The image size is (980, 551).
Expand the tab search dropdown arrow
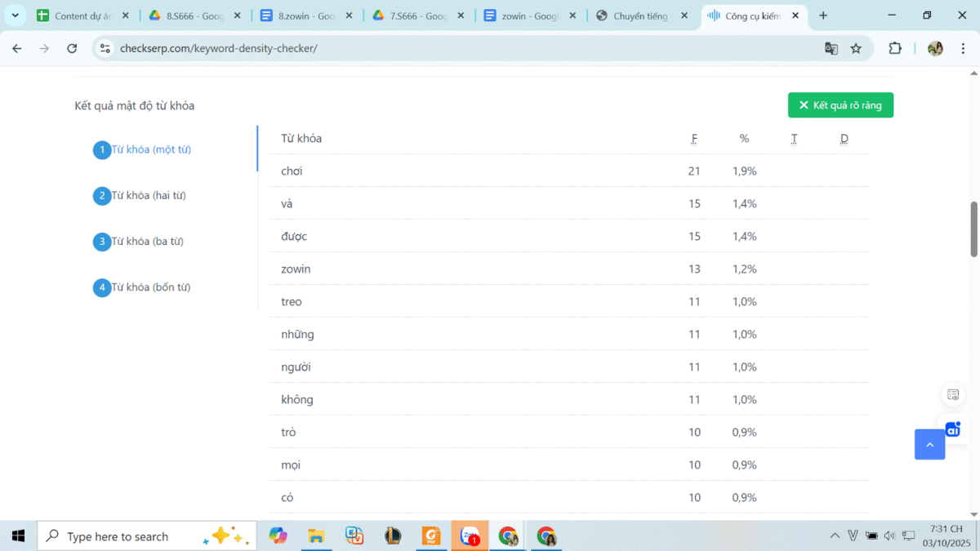click(15, 16)
